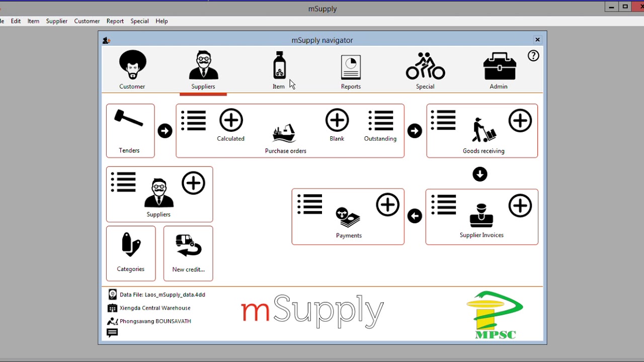
Task: Minimize the mSupply application window
Action: click(611, 7)
